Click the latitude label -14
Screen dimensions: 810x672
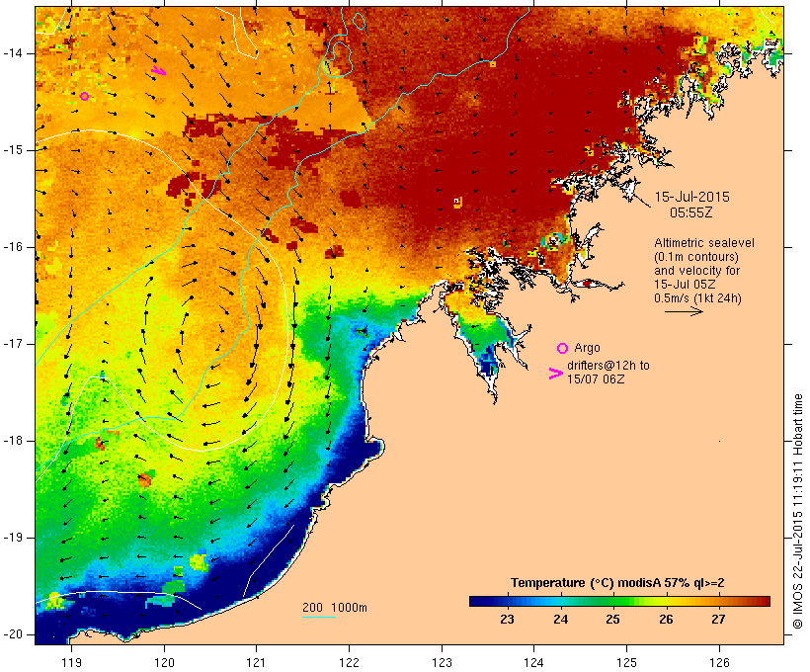(x=13, y=53)
